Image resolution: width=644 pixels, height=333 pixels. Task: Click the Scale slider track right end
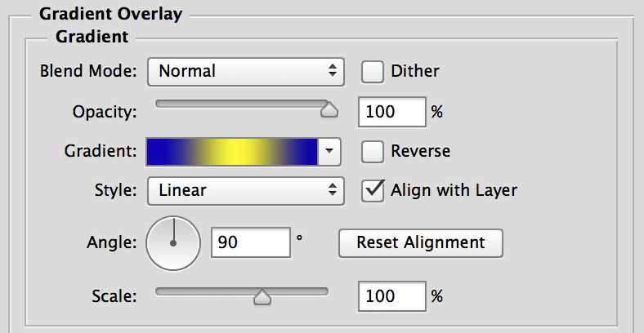[323, 291]
